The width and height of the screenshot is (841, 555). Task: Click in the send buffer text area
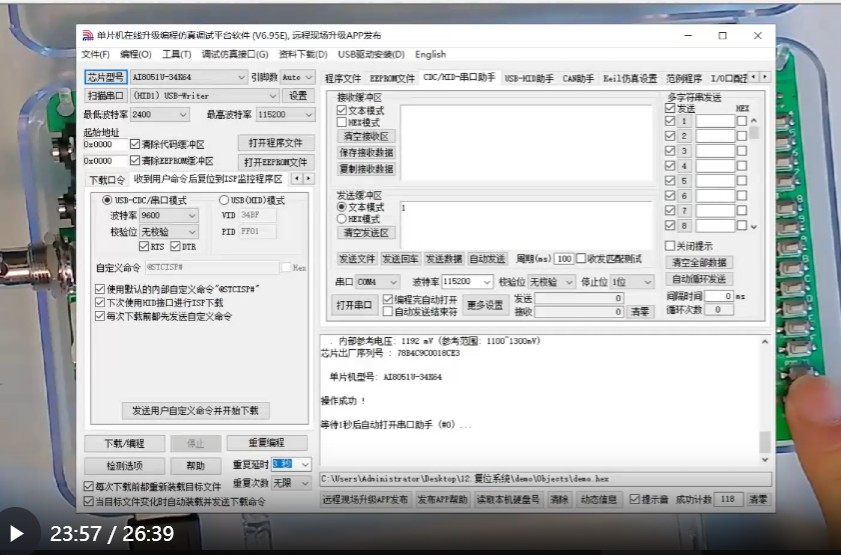[526, 225]
